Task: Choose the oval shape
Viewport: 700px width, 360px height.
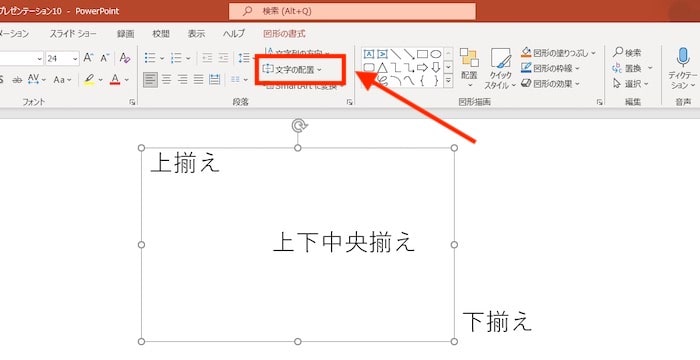Action: [x=436, y=54]
